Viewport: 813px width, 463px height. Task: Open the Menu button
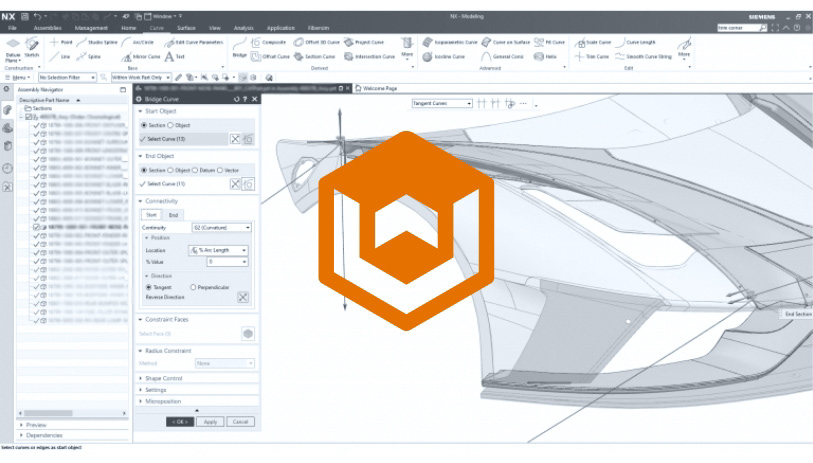18,77
